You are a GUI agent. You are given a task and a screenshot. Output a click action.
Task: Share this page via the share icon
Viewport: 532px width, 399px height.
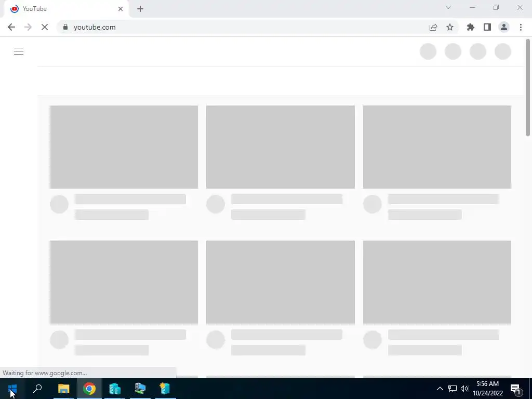pyautogui.click(x=433, y=27)
